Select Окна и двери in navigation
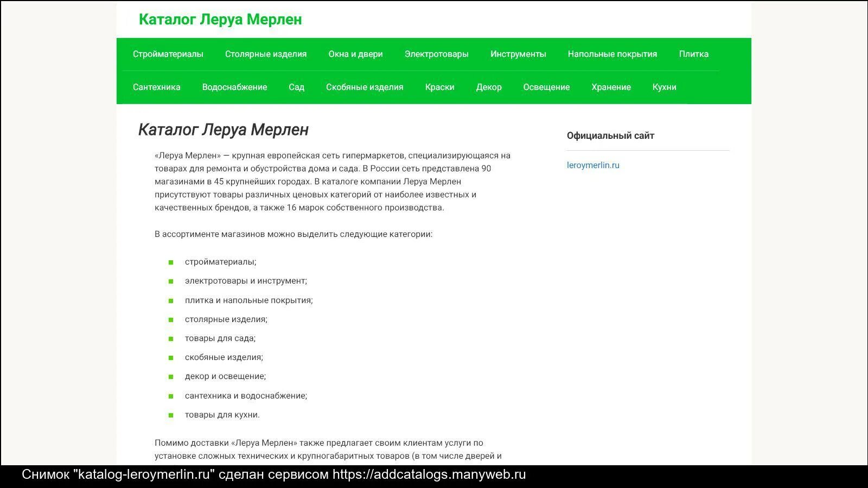 pyautogui.click(x=355, y=54)
